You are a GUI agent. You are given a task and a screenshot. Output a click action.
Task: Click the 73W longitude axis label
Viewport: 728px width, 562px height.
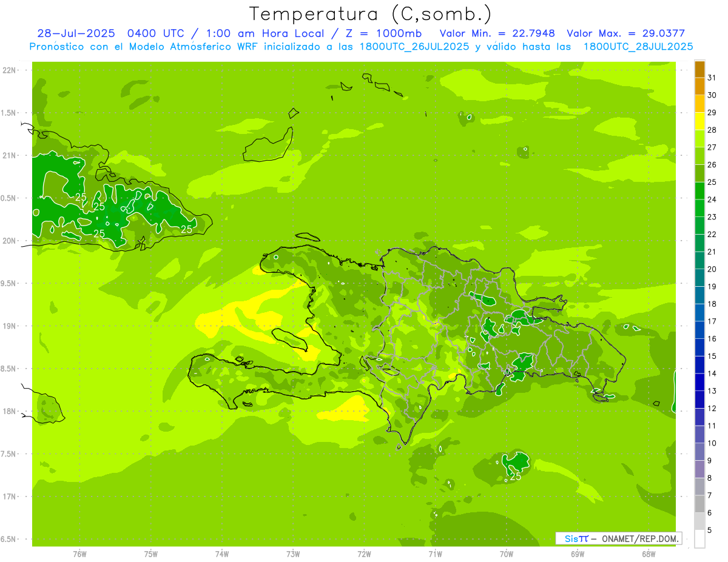click(x=293, y=554)
